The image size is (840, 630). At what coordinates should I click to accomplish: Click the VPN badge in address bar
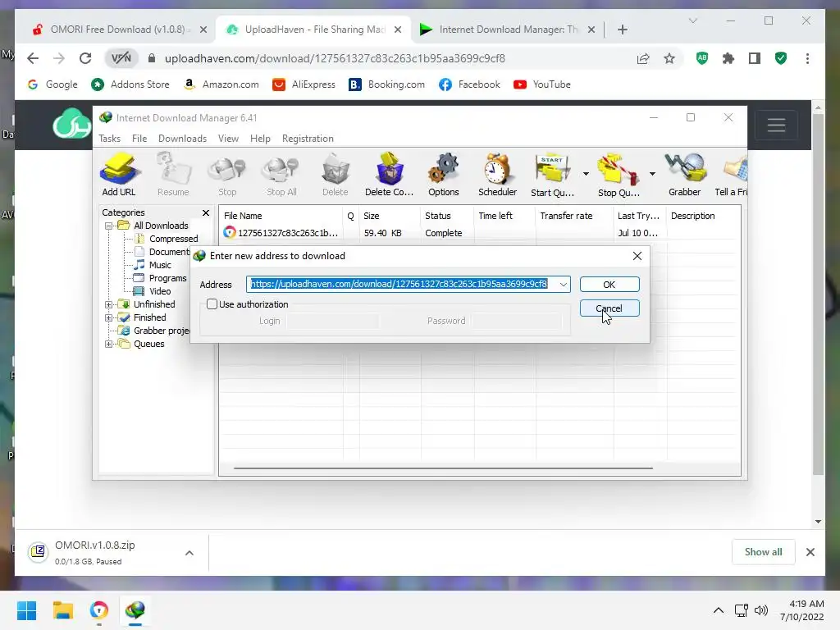[x=121, y=58]
